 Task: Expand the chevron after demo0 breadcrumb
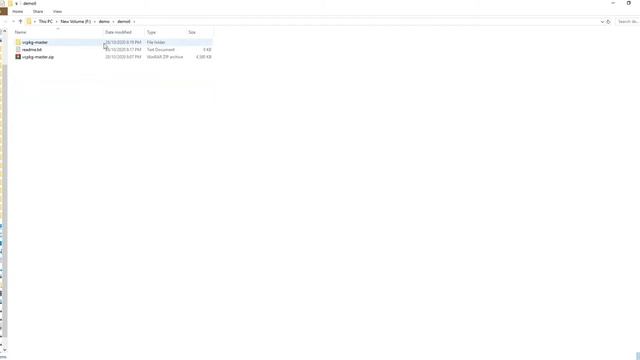[x=134, y=22]
